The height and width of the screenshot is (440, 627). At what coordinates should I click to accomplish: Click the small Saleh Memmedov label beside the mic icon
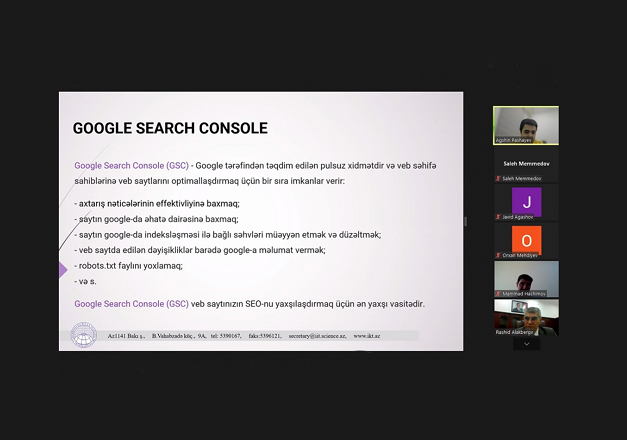tap(522, 179)
